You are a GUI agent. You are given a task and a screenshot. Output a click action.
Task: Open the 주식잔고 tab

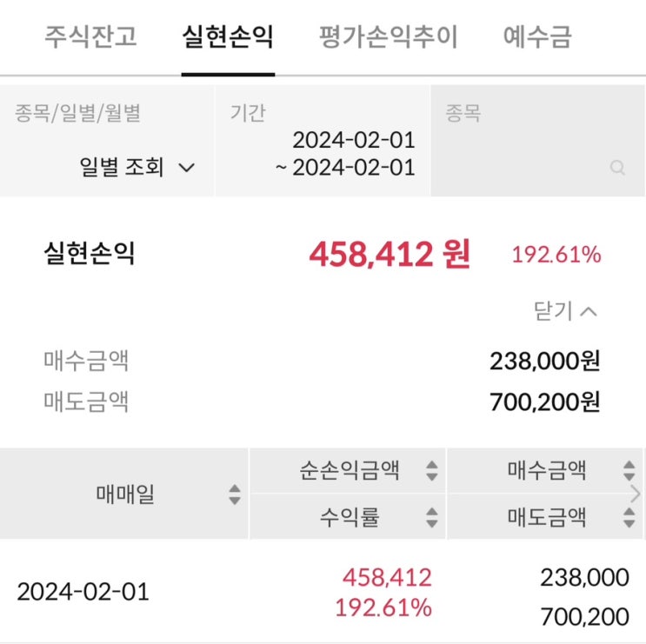[90, 38]
